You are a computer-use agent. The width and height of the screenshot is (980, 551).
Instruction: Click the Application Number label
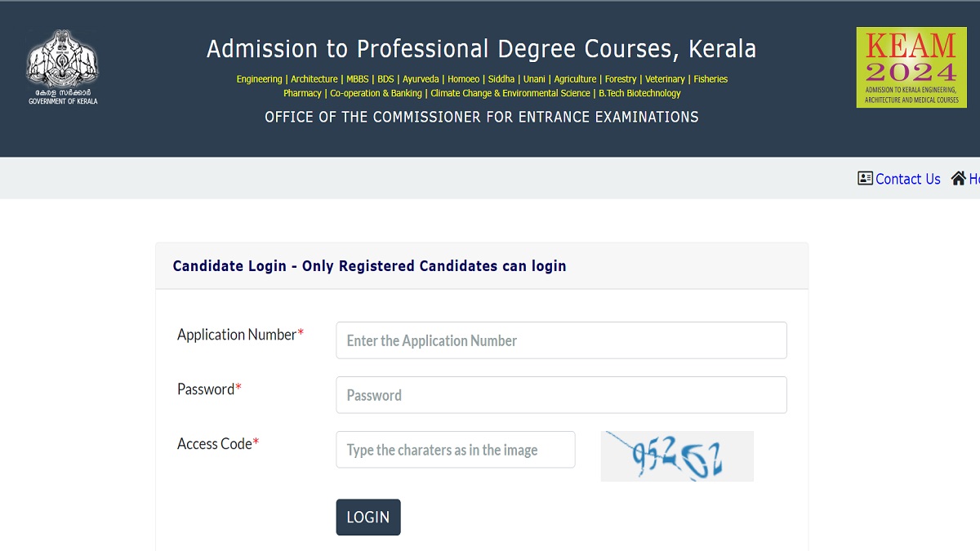(x=237, y=335)
